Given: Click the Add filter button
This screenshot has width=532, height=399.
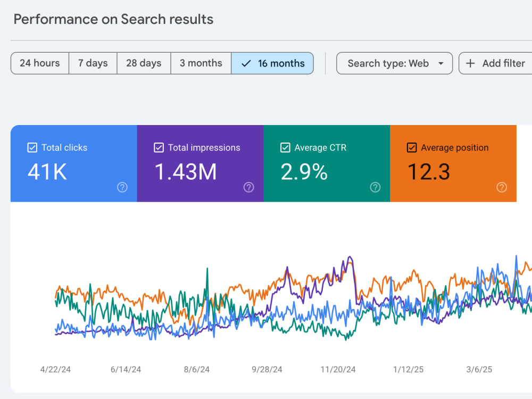Looking at the screenshot, I should coord(495,63).
